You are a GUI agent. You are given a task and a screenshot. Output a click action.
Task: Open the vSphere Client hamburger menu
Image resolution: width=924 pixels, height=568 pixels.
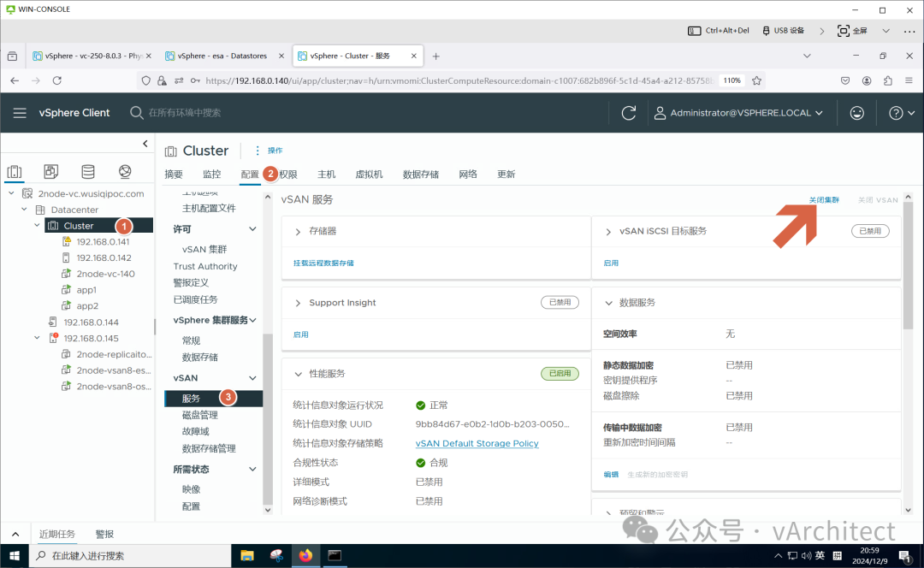click(20, 113)
